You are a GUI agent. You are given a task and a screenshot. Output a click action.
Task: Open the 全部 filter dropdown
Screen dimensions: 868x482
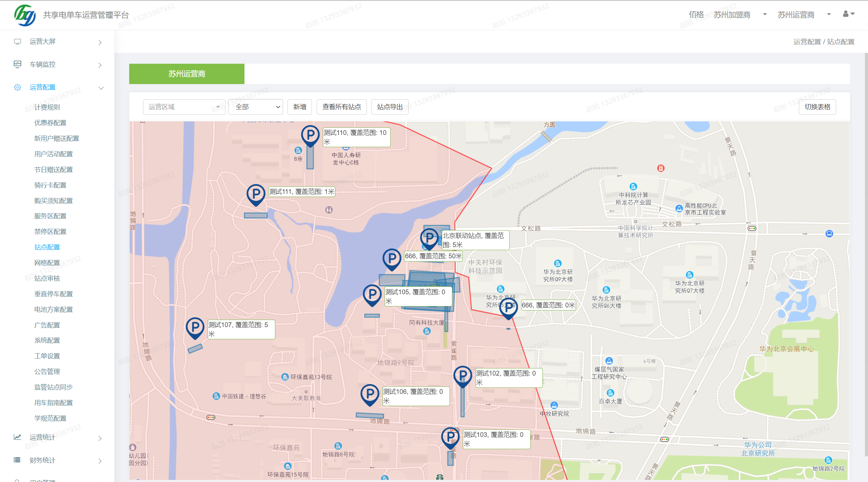256,107
